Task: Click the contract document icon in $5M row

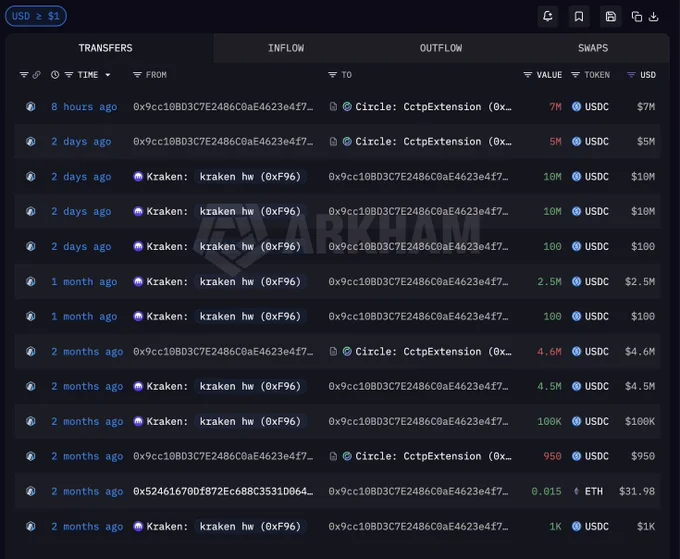Action: point(333,142)
